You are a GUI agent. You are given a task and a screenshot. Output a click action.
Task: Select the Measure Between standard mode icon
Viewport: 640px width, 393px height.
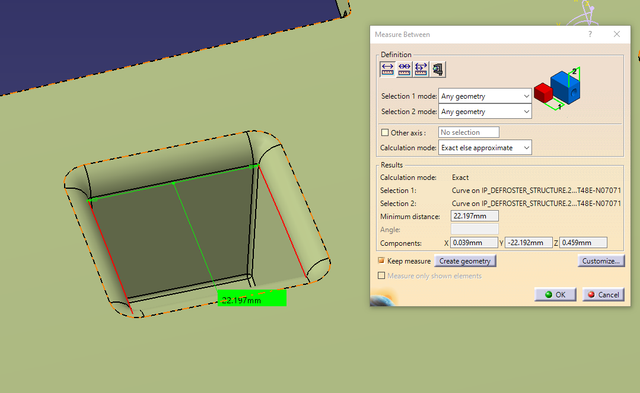[x=387, y=69]
